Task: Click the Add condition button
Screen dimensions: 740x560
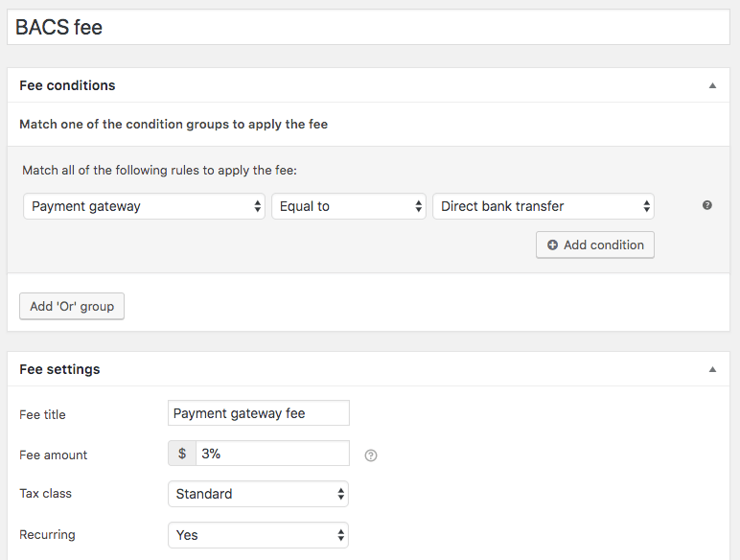Action: [x=595, y=245]
